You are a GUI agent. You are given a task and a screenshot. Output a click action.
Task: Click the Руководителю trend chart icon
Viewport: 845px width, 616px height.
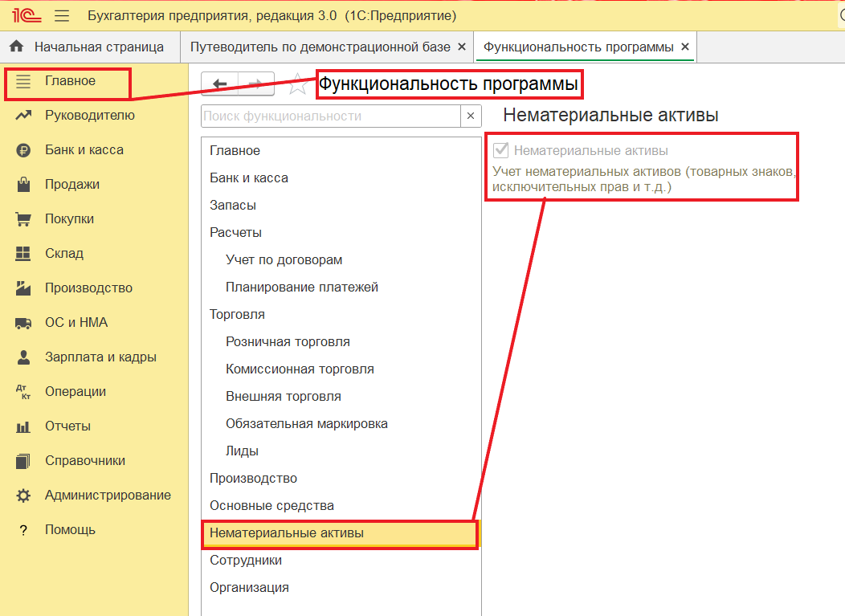tap(23, 116)
